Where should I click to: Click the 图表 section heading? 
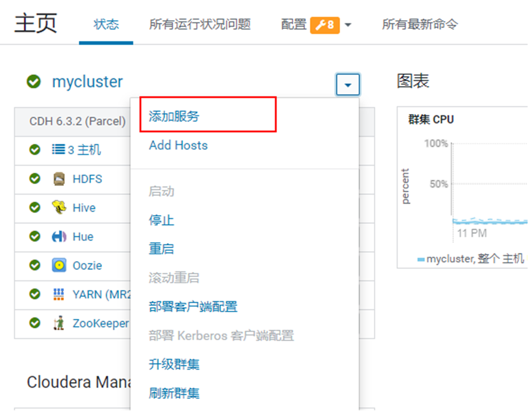(x=413, y=81)
